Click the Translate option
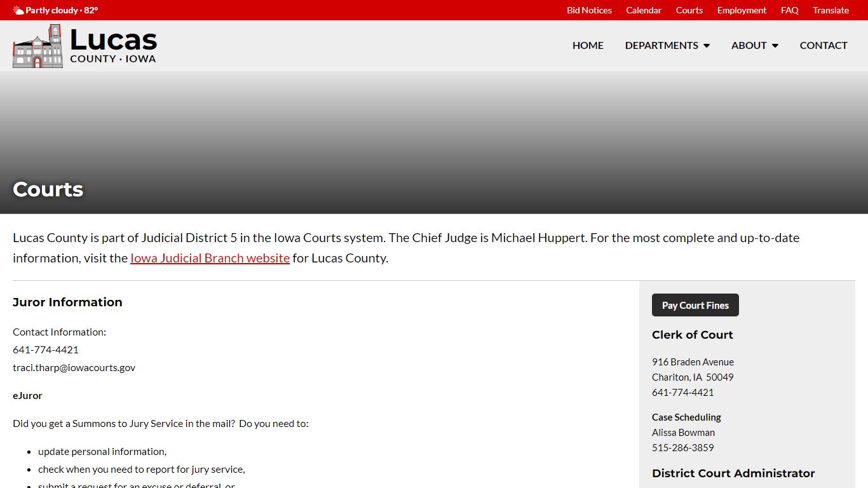The width and height of the screenshot is (868, 488). point(831,10)
